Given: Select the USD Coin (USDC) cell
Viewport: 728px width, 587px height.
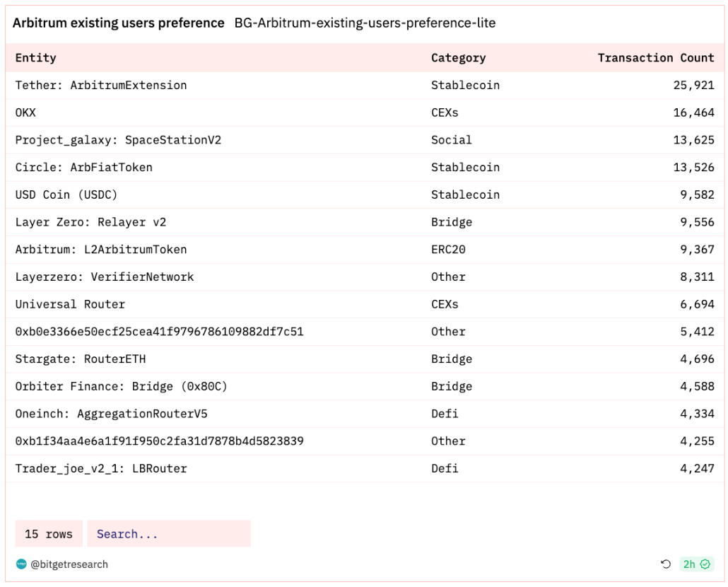Looking at the screenshot, I should (x=66, y=194).
